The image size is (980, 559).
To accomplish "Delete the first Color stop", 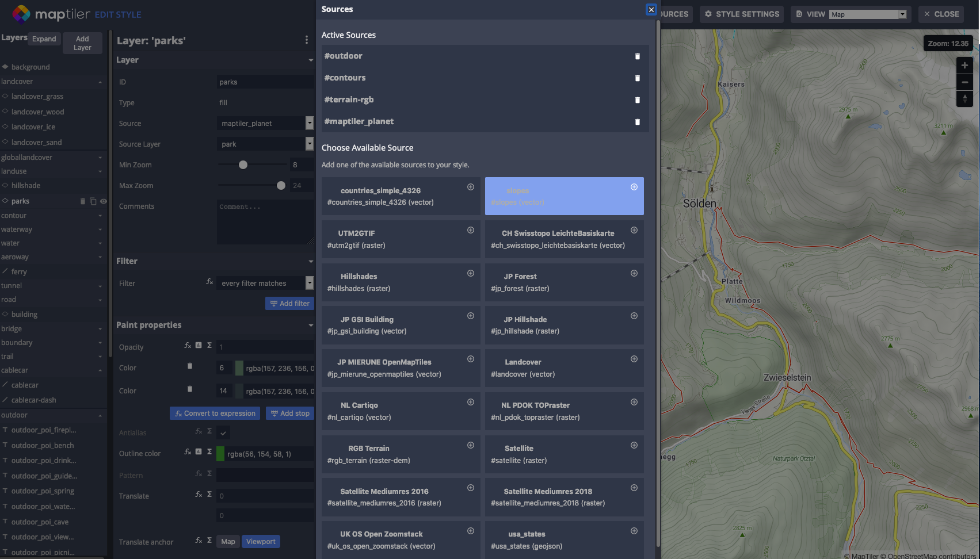I will (190, 366).
